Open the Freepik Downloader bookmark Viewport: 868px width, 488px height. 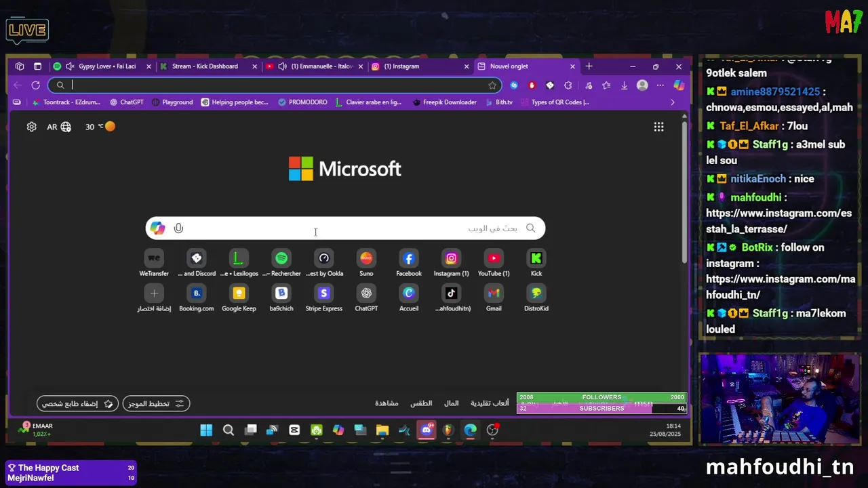point(445,102)
